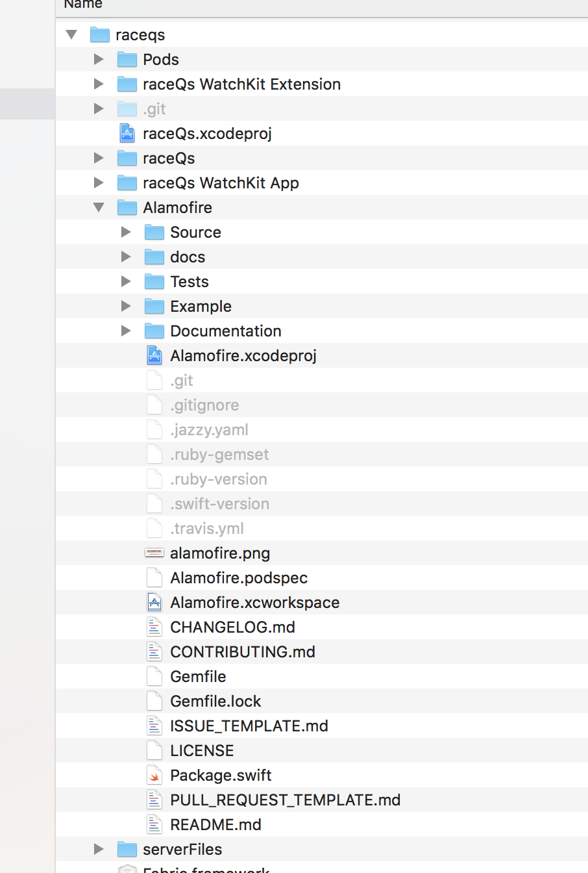Expand the serverFiles folder arrow
The image size is (588, 873).
[x=99, y=849]
